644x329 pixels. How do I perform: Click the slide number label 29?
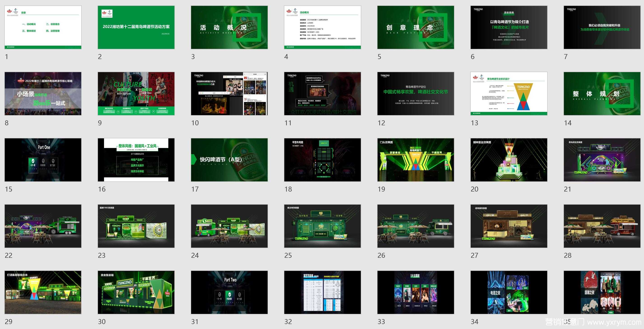9,322
